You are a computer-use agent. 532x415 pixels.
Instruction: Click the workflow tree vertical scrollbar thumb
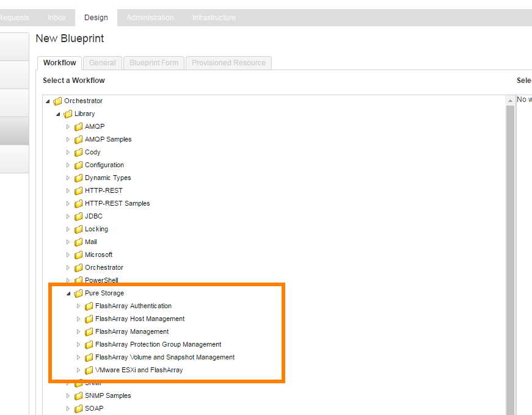click(510, 260)
